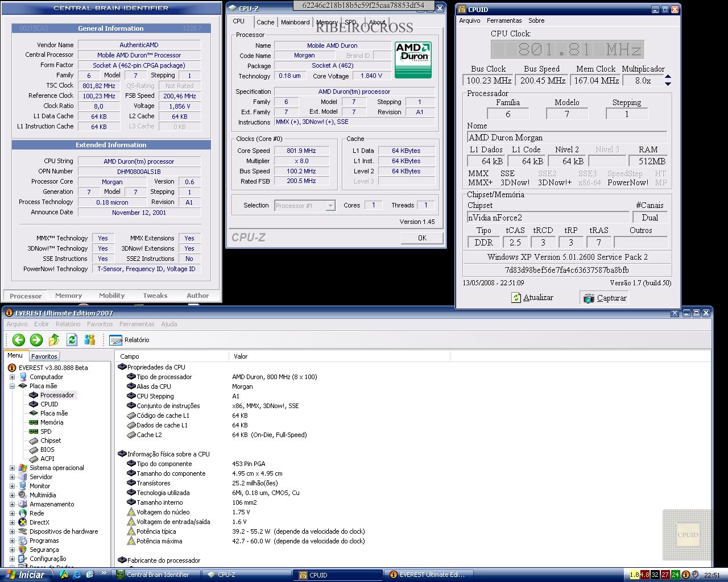Click the Up-level folder icon in EVEREST toolbar

54,340
